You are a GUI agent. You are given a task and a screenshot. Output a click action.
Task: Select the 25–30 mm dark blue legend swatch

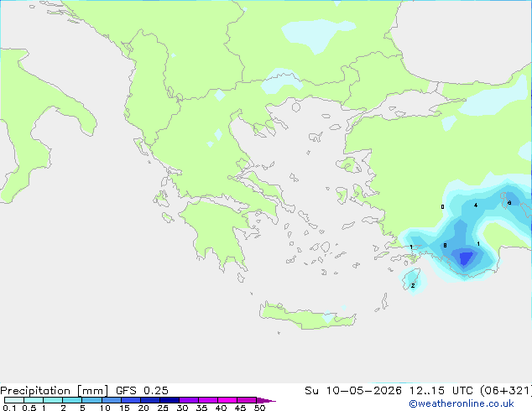pyautogui.click(x=169, y=400)
